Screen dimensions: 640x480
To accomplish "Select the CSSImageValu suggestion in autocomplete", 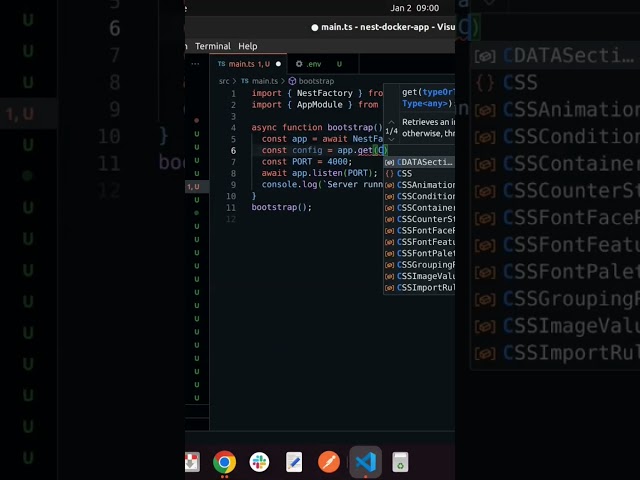I will point(419,276).
